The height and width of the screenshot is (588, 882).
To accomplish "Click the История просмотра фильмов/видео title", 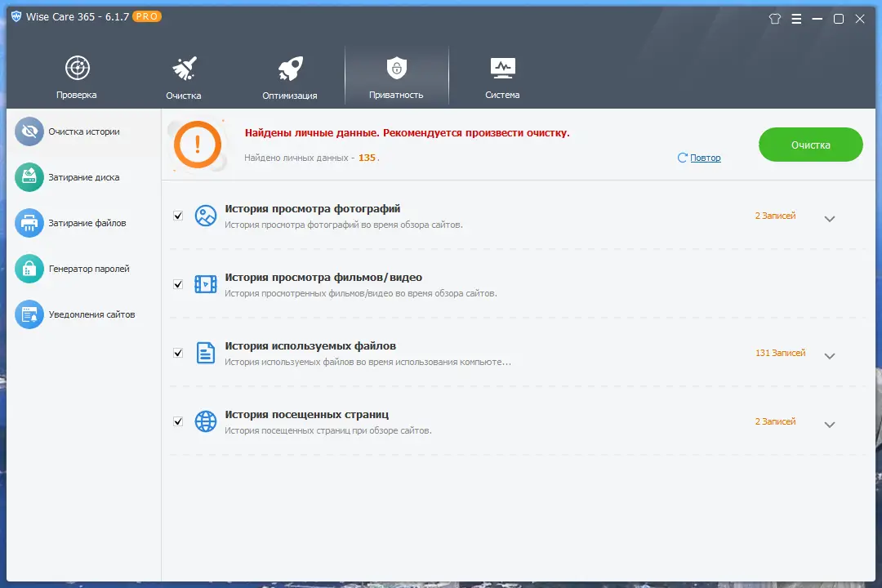I will tap(323, 278).
